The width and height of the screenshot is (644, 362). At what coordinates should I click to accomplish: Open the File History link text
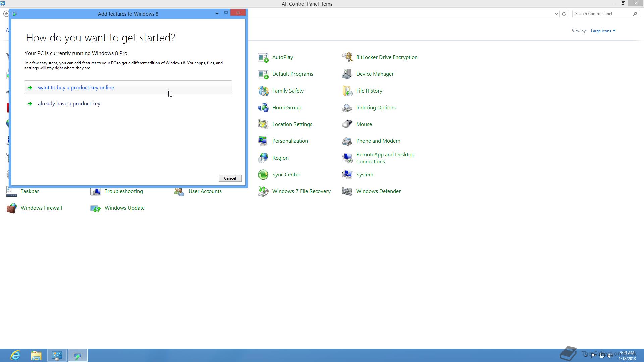(369, 91)
